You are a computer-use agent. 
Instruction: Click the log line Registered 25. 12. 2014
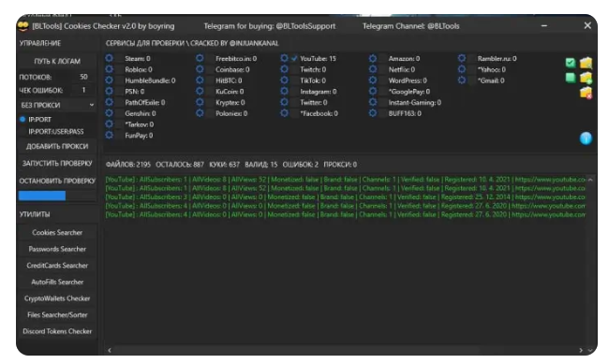point(346,197)
